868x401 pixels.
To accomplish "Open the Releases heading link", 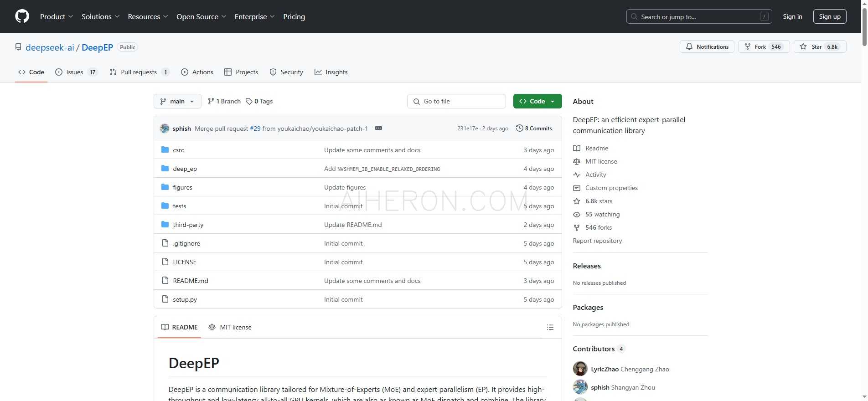I will [587, 266].
